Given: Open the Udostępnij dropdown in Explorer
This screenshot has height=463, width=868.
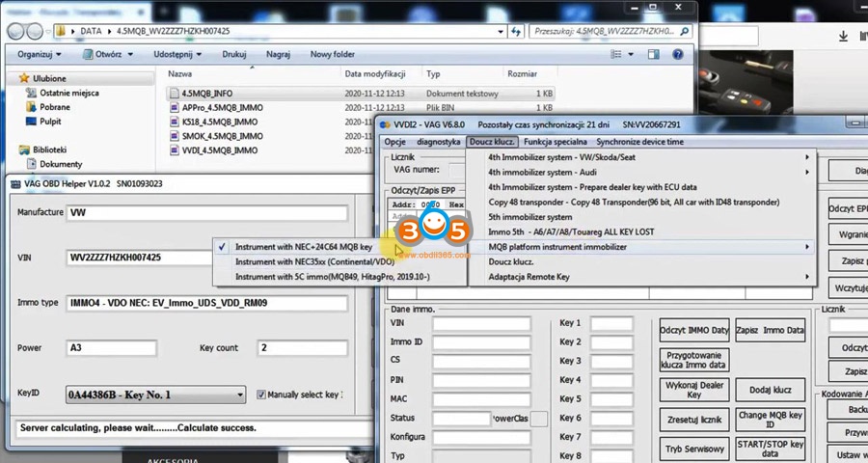Looking at the screenshot, I should [177, 54].
